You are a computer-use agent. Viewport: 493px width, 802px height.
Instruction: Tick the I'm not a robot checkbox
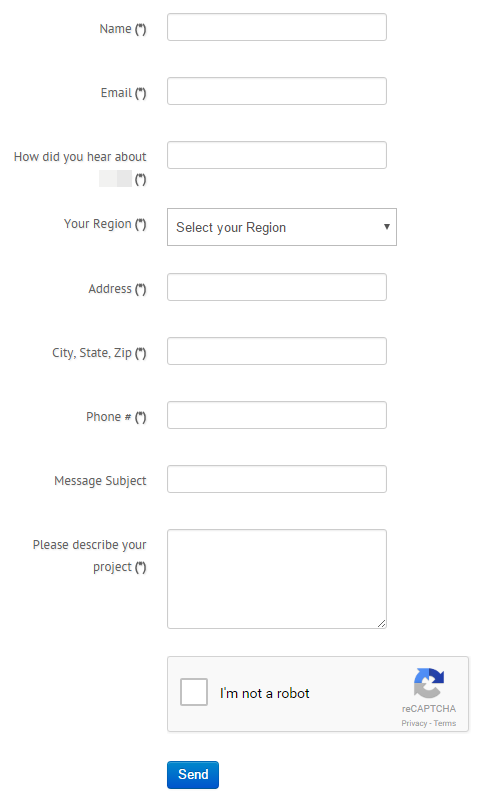(194, 692)
